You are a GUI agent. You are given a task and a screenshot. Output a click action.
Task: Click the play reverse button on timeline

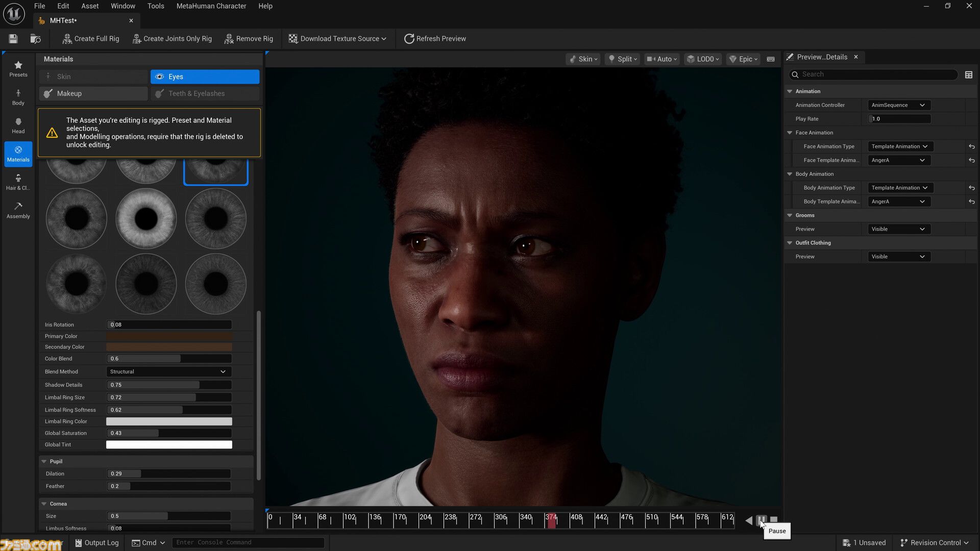click(749, 520)
